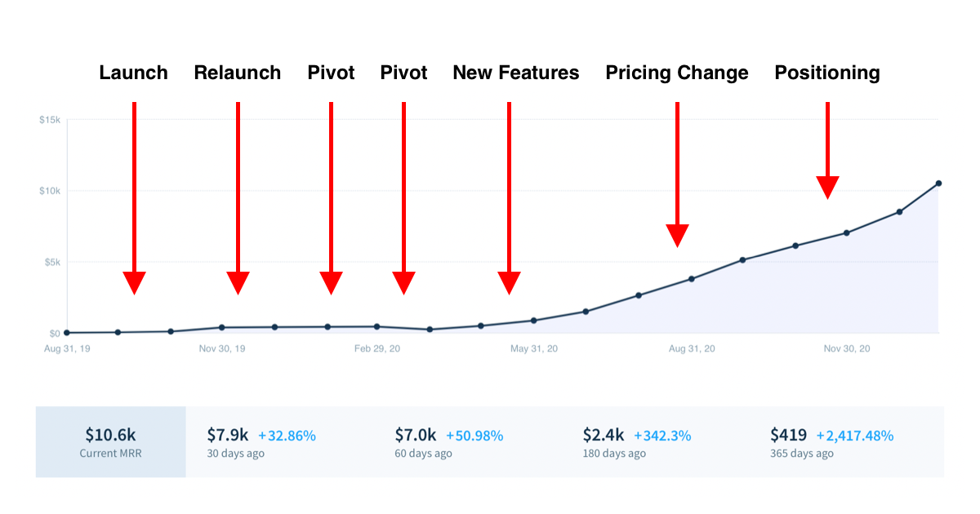Click the last data point on chart
Screen dimensions: 980x514
(938, 184)
